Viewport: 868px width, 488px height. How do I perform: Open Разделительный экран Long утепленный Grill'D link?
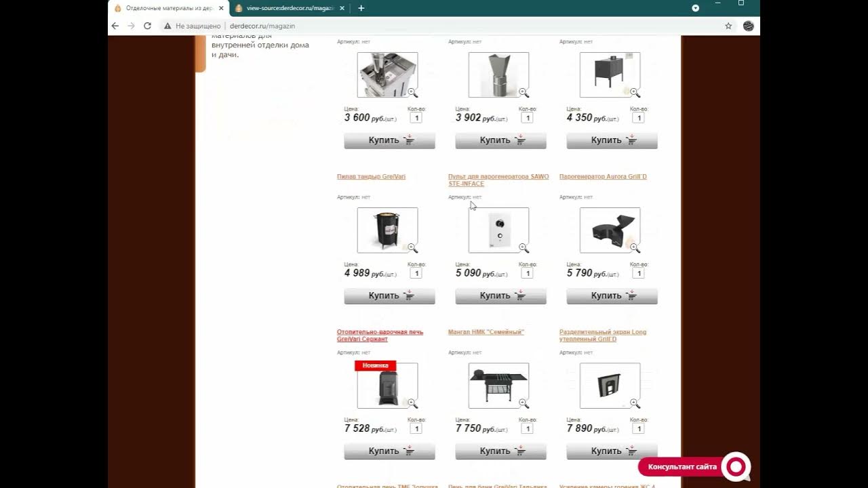tap(603, 335)
